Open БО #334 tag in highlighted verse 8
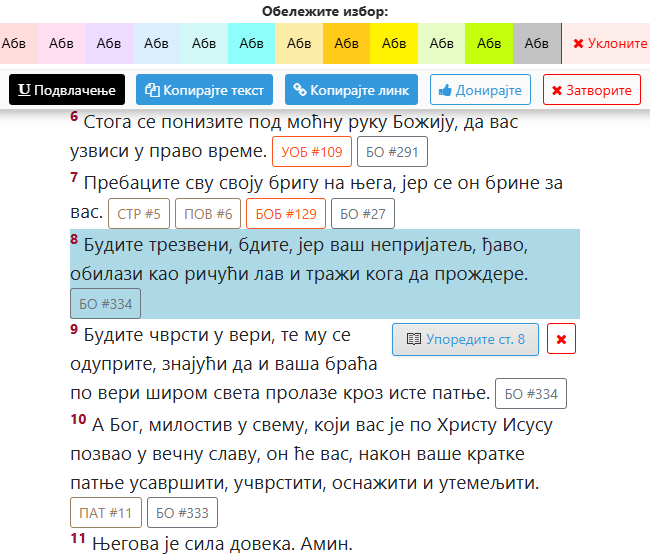The width and height of the screenshot is (650, 560). (106, 304)
